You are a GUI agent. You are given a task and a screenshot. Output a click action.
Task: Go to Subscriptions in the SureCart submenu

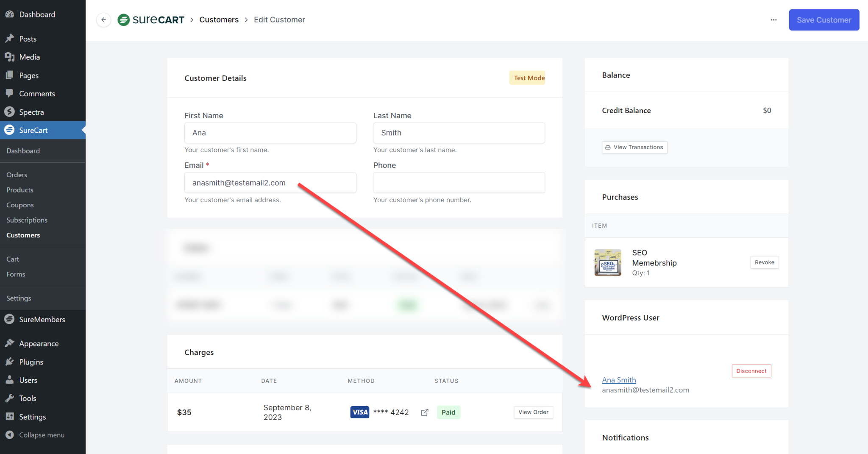tap(27, 220)
